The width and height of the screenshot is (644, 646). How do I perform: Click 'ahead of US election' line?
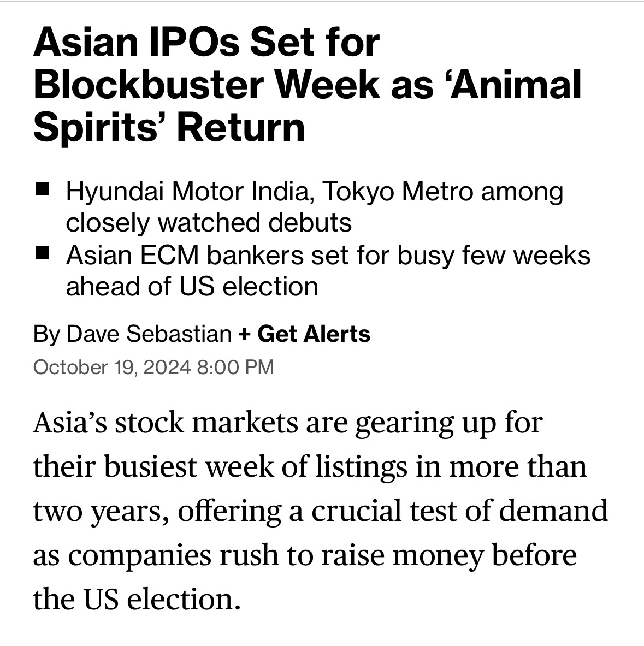[192, 286]
